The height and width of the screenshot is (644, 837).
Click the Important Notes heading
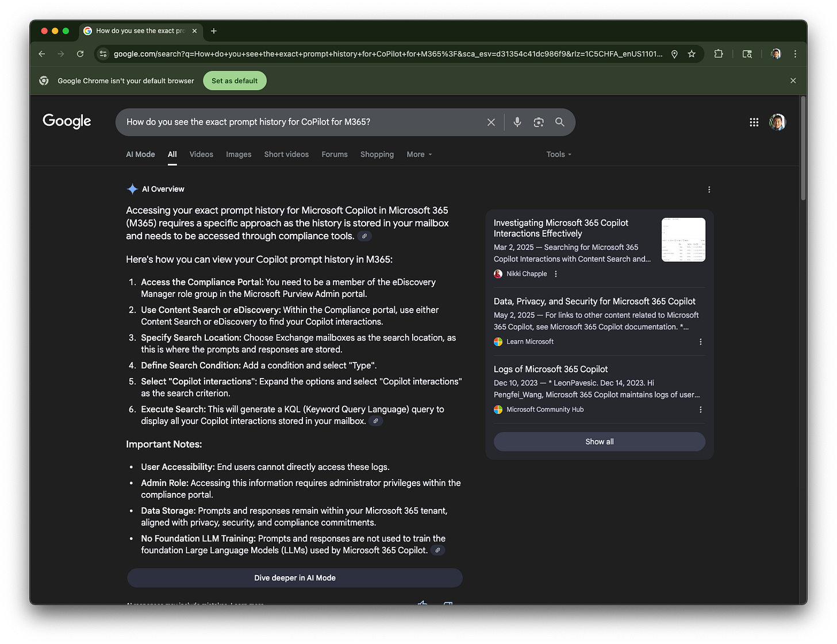164,444
